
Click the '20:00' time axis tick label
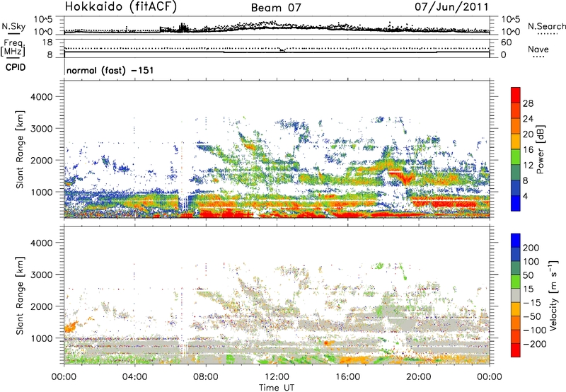(x=419, y=377)
